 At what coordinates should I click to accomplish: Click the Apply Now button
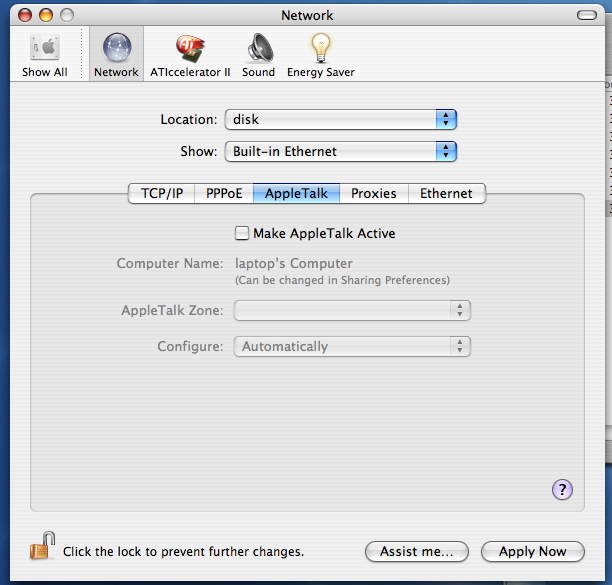click(x=533, y=551)
